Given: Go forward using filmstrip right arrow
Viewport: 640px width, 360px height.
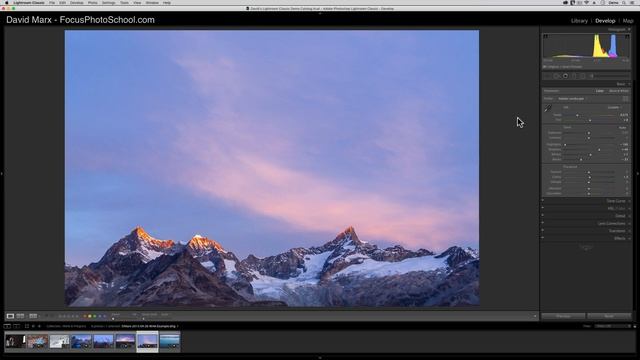Looking at the screenshot, I should coord(40,326).
